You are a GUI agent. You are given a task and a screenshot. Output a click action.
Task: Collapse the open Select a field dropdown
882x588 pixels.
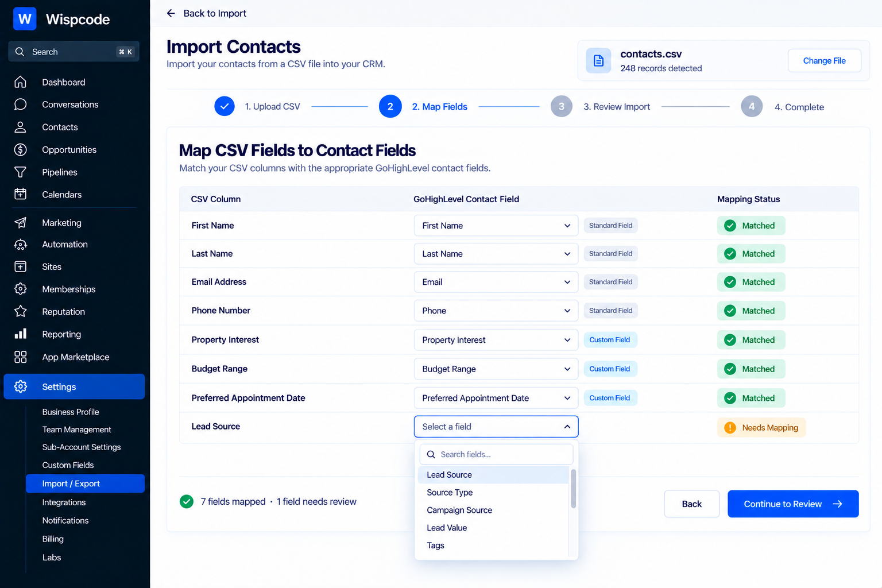496,427
